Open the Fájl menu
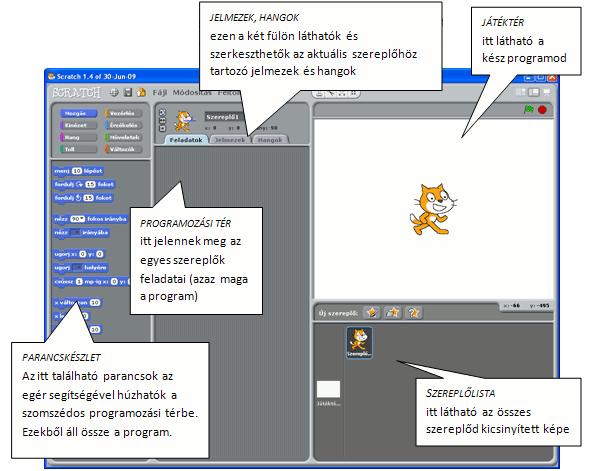Image resolution: width=596 pixels, height=471 pixels. click(160, 93)
